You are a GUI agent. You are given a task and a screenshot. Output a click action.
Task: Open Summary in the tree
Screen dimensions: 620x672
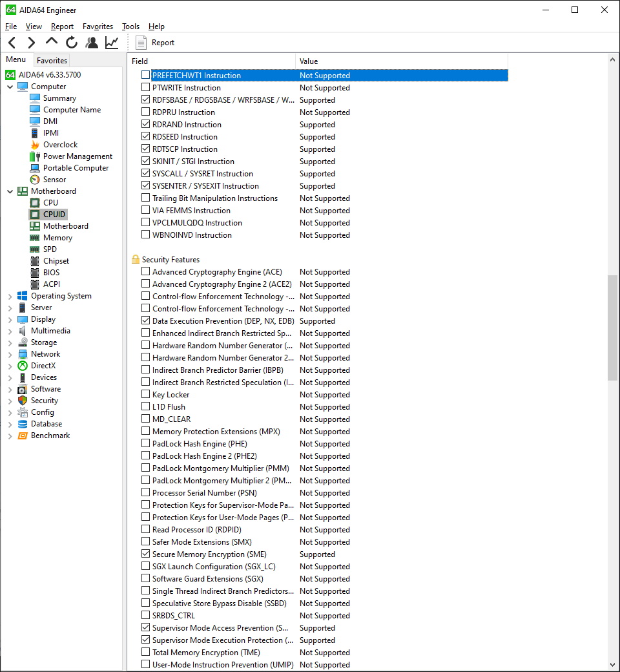(x=59, y=98)
